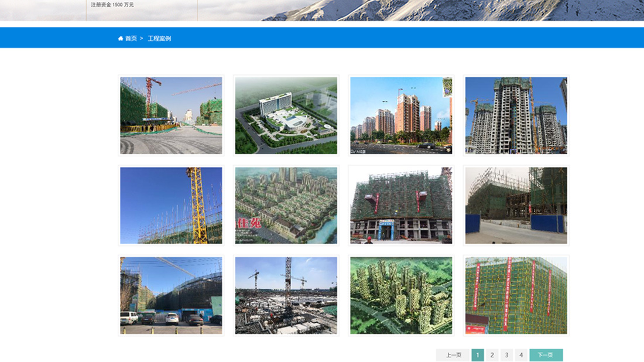The height and width of the screenshot is (362, 644).
Task: Open the green scaffold-covered building thumbnail
Action: [400, 205]
